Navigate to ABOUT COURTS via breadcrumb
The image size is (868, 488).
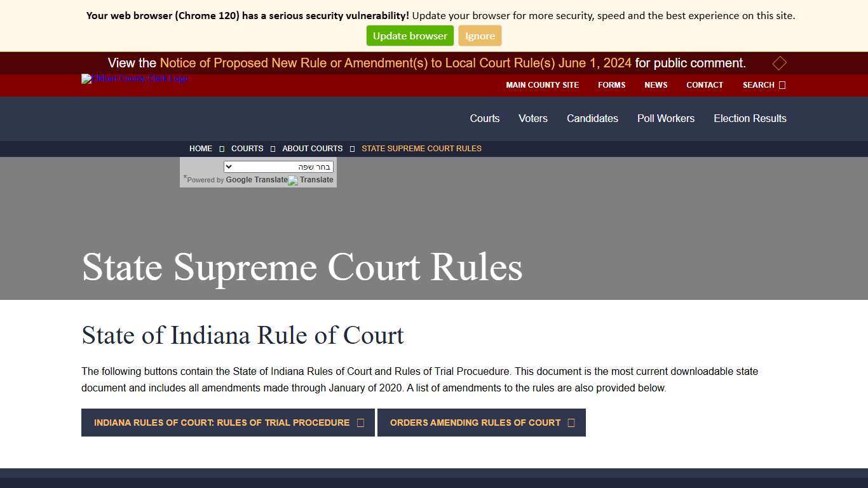[312, 148]
